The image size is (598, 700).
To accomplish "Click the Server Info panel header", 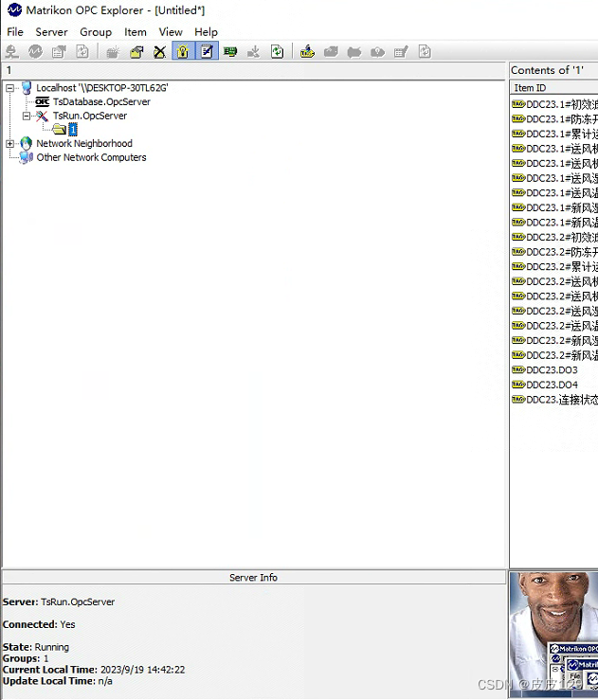I will 254,578.
